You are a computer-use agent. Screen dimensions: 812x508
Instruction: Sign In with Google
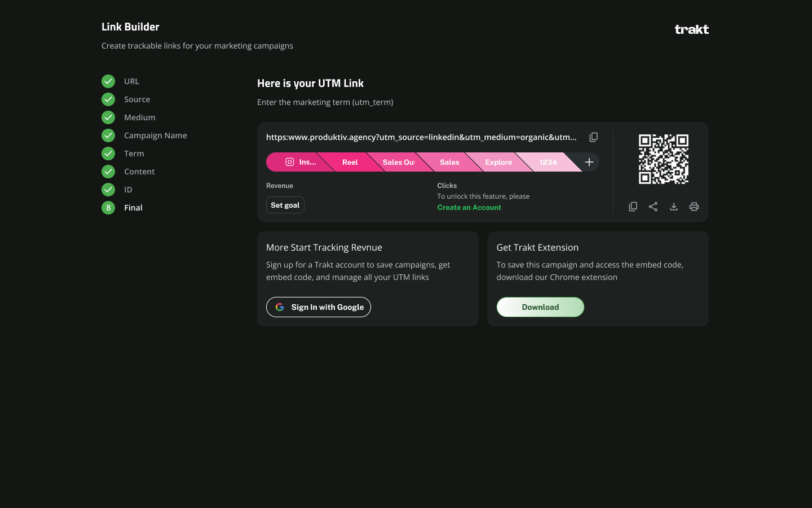click(x=319, y=307)
